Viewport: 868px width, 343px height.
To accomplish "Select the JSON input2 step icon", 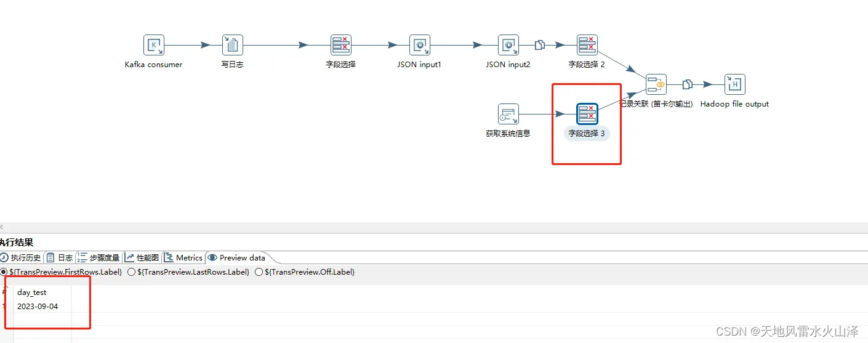I will [508, 45].
